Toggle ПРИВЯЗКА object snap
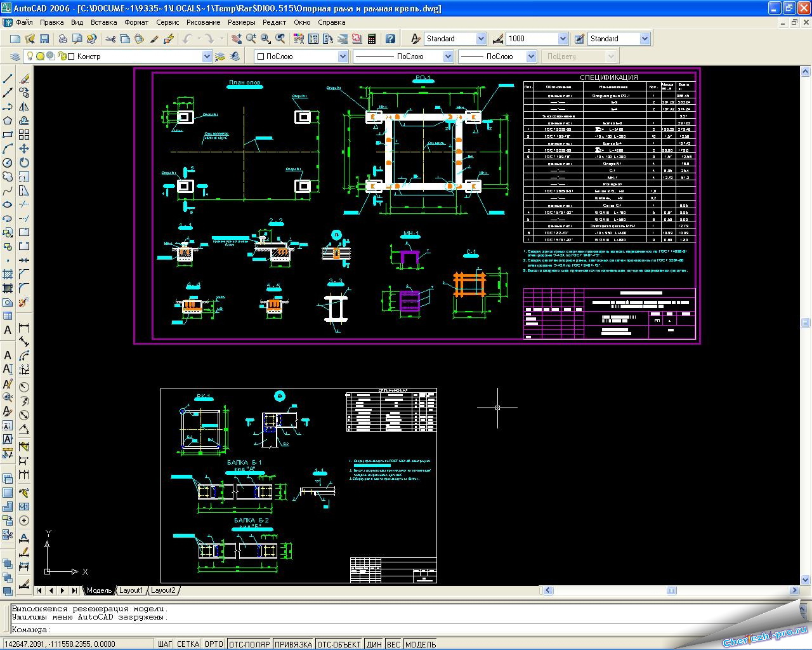Image resolution: width=812 pixels, height=650 pixels. click(293, 644)
